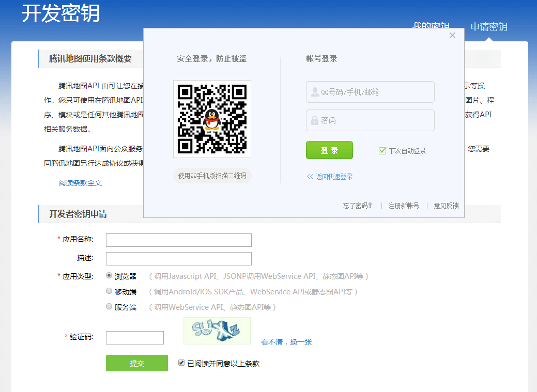The image size is (537, 392).
Task: Open the 意见反馈 link
Action: click(x=446, y=206)
